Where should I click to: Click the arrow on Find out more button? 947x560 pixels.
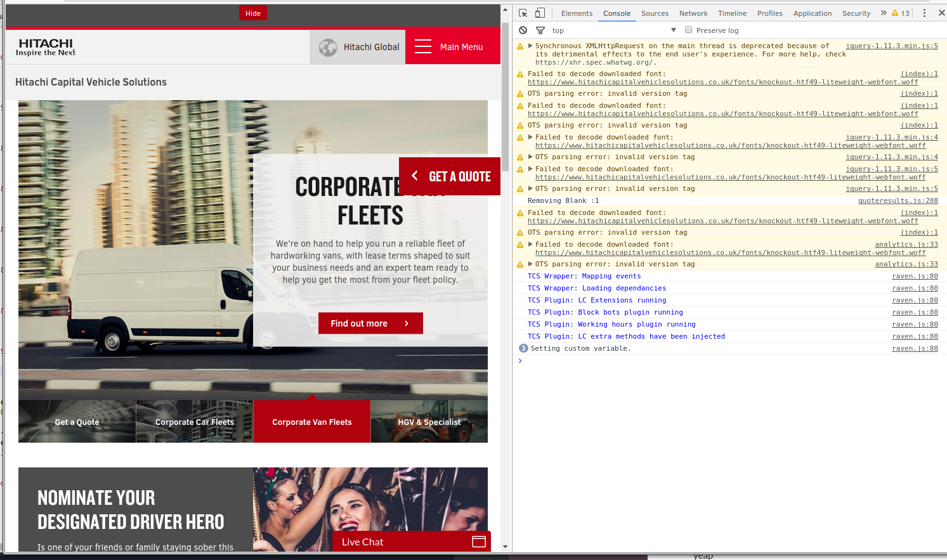pos(407,323)
